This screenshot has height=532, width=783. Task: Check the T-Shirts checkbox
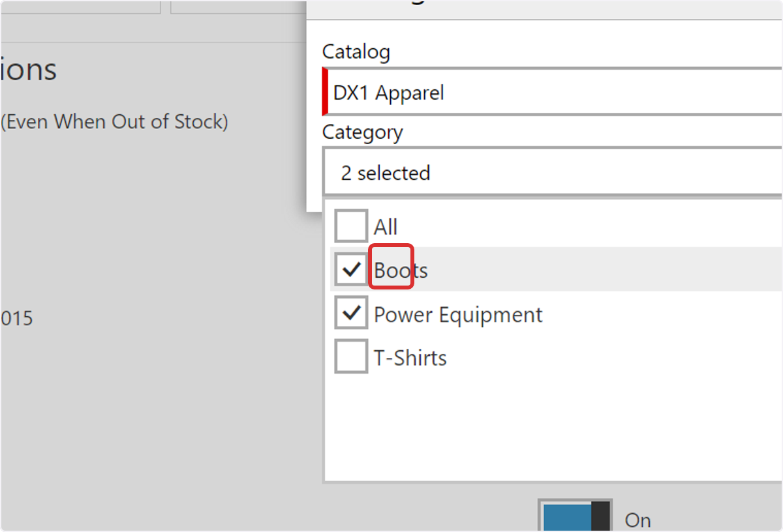coord(351,357)
